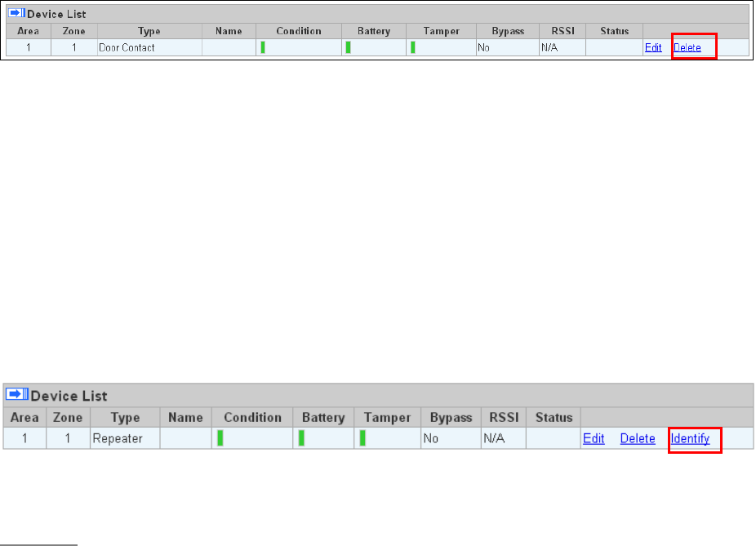Click 'Condition' column header in upper table
756x546 pixels.
tap(299, 31)
